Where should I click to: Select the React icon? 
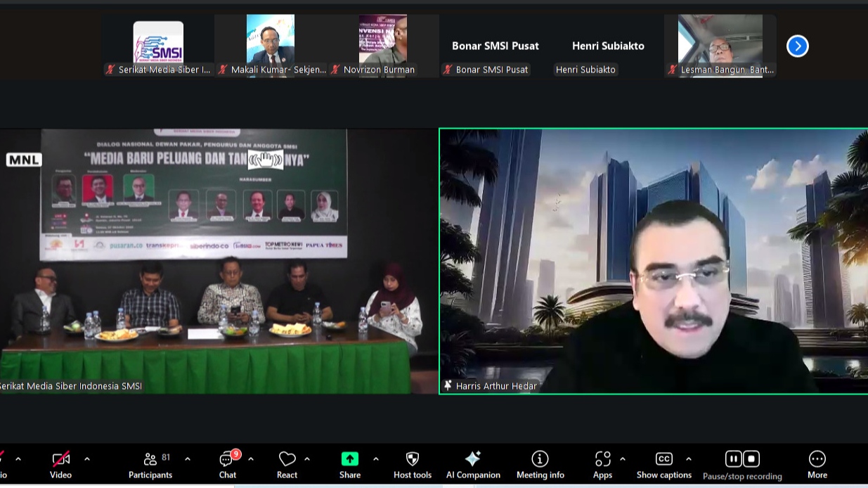point(287,458)
